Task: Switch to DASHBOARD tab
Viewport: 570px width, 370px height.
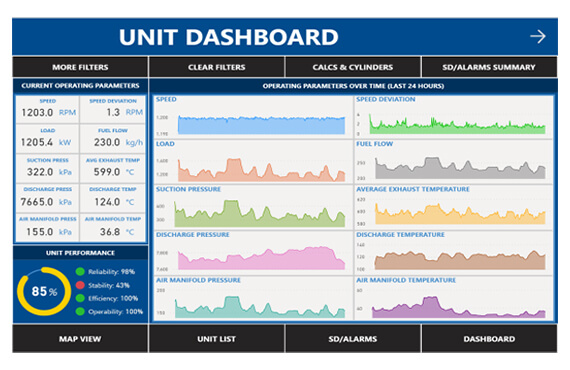Action: click(489, 339)
